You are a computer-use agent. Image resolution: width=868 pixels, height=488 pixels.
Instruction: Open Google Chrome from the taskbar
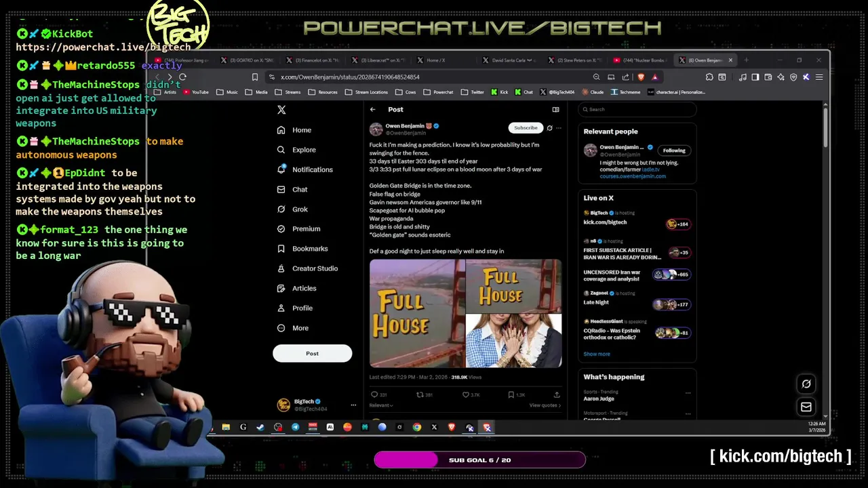(x=416, y=427)
